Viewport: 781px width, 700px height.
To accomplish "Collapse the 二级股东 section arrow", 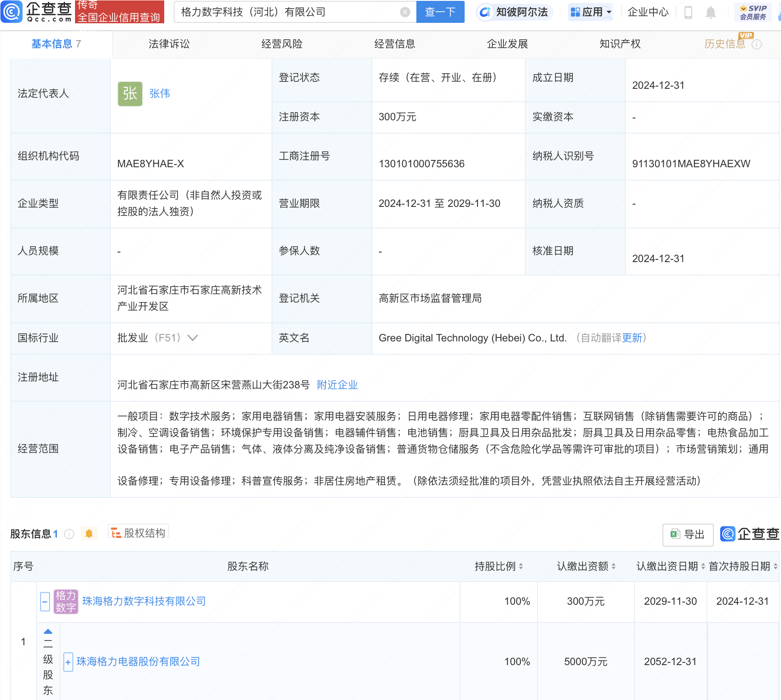I will coord(48,631).
